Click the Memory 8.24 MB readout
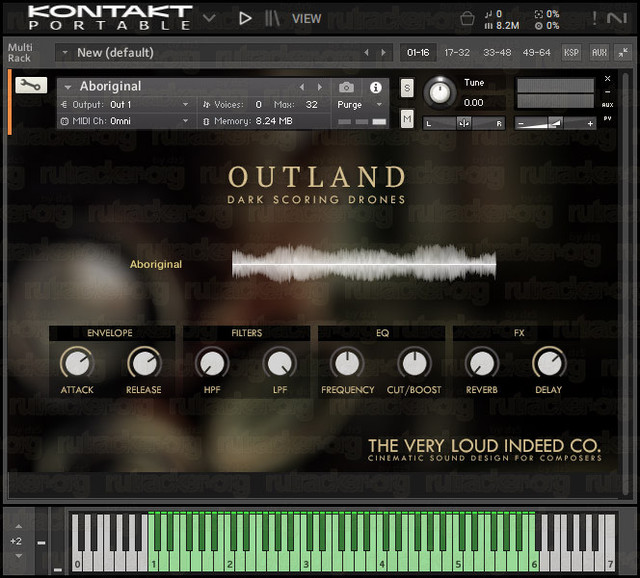Screen dimensions: 640x578 point(248,121)
